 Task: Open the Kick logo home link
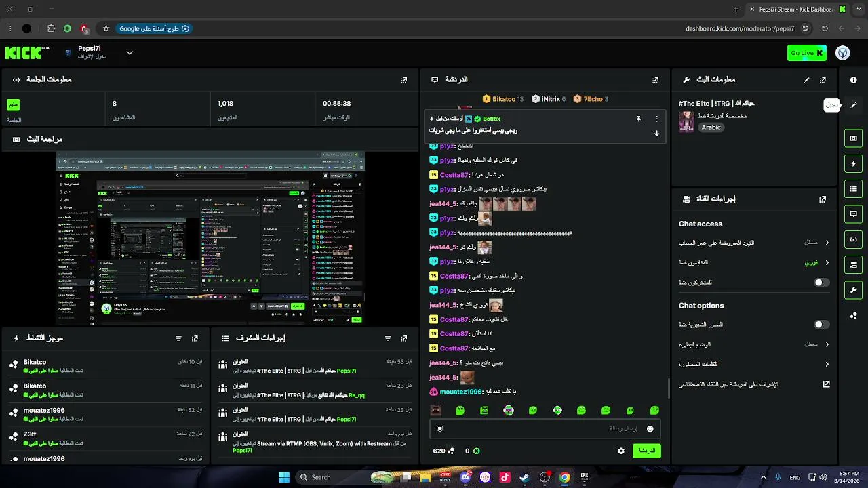point(27,53)
